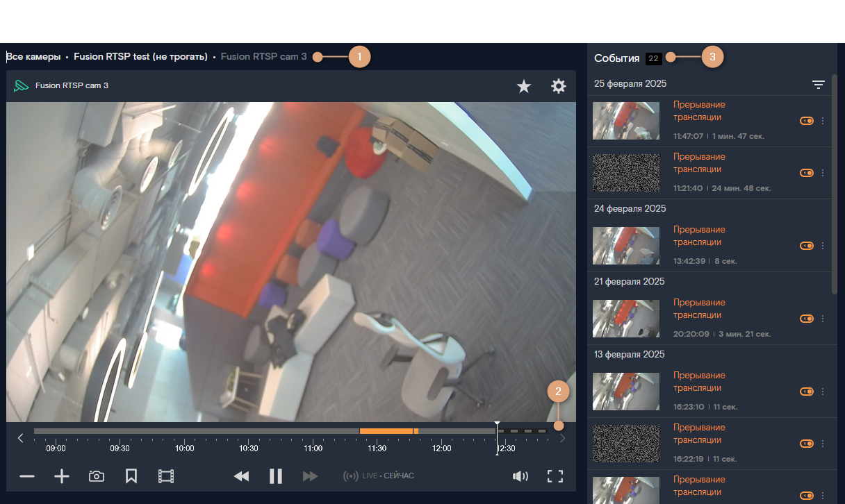Viewport: 845px width, 504px height.
Task: Switch the player to fullscreen
Action: click(555, 476)
